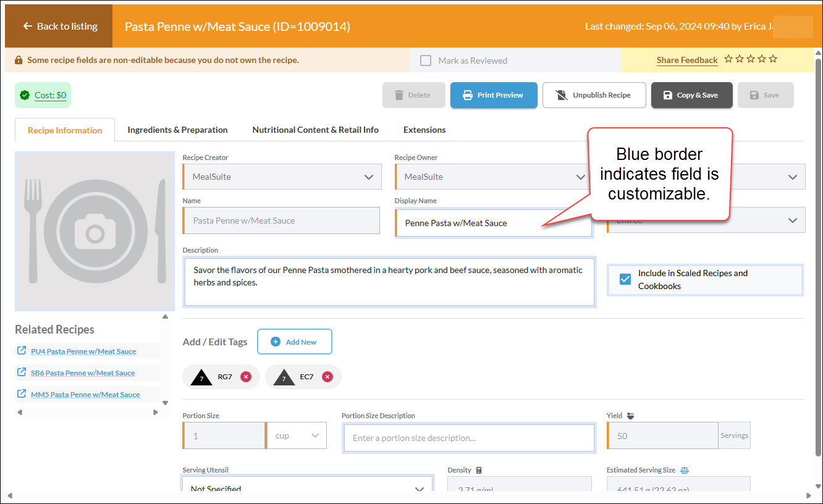Click the first star in feedback rating
823x504 pixels.
728,59
